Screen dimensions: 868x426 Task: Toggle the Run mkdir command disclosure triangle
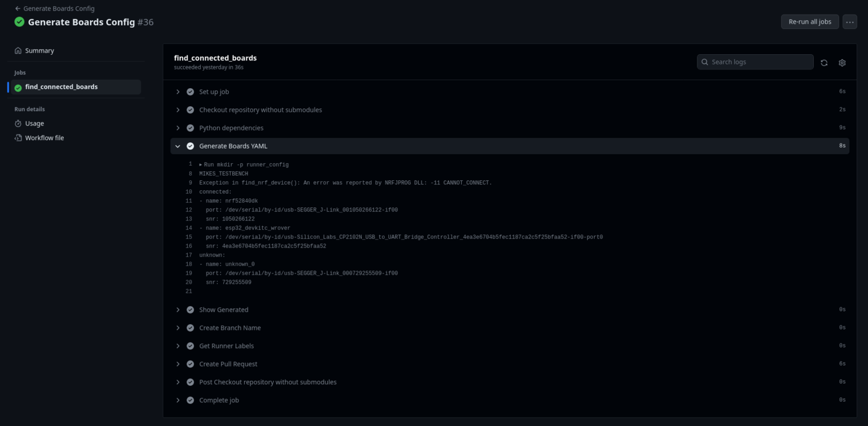click(201, 165)
